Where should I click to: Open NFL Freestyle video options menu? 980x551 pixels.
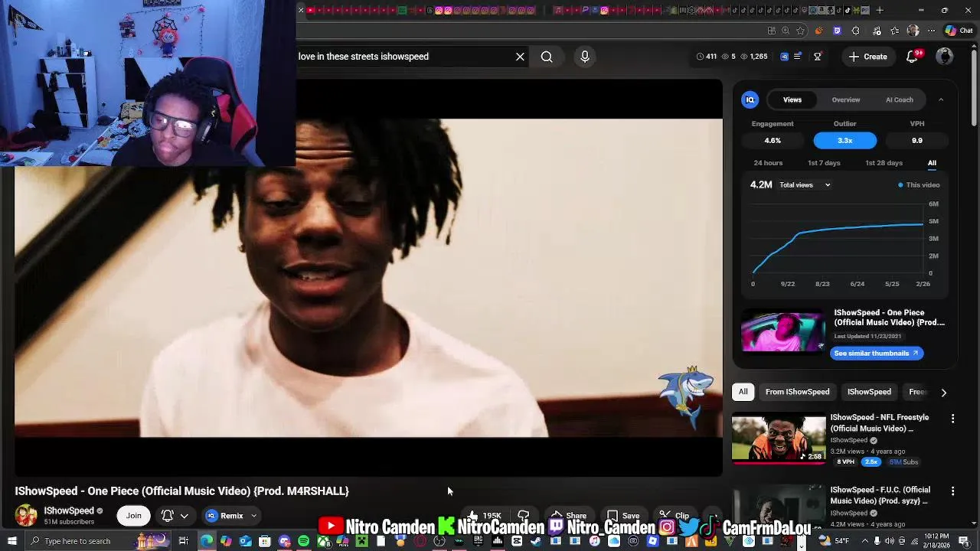click(952, 419)
